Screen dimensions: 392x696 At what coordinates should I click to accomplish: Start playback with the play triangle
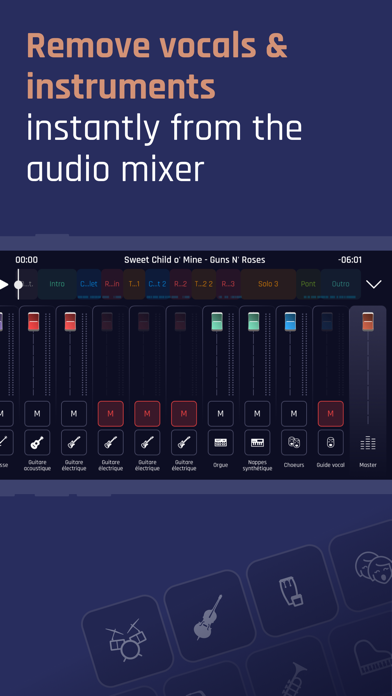tap(4, 284)
